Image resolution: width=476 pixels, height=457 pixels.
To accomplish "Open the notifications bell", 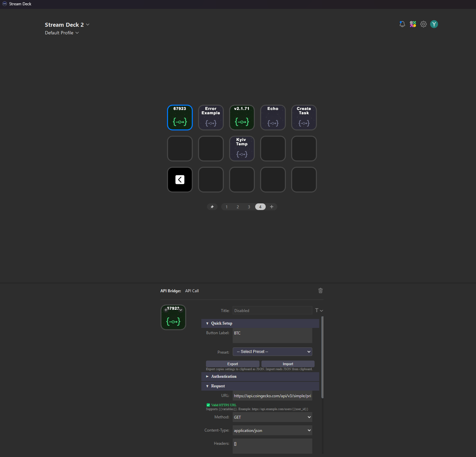I will 402,24.
